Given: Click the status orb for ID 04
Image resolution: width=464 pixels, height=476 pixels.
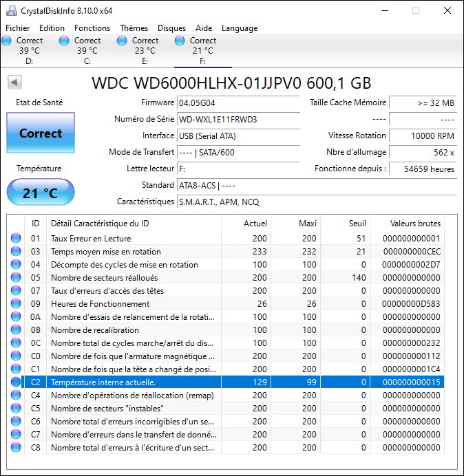Looking at the screenshot, I should point(16,264).
